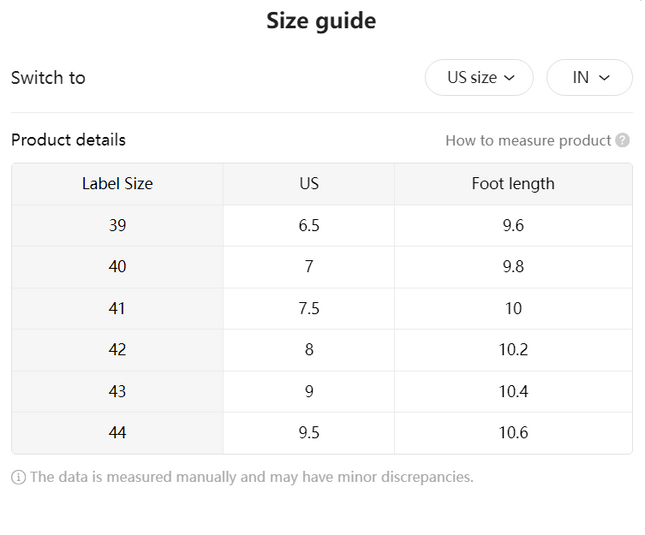645x535 pixels.
Task: Open the US size dropdown
Action: 479,77
